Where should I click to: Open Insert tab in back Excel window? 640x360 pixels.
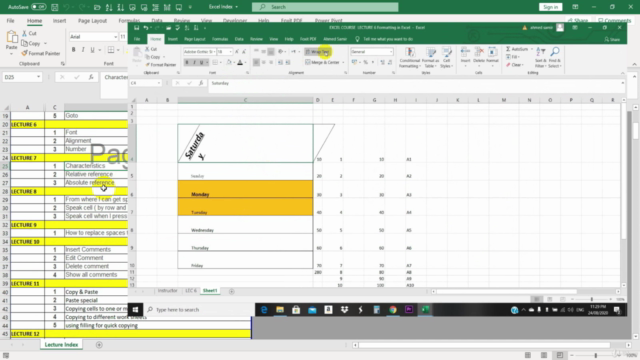tap(59, 21)
